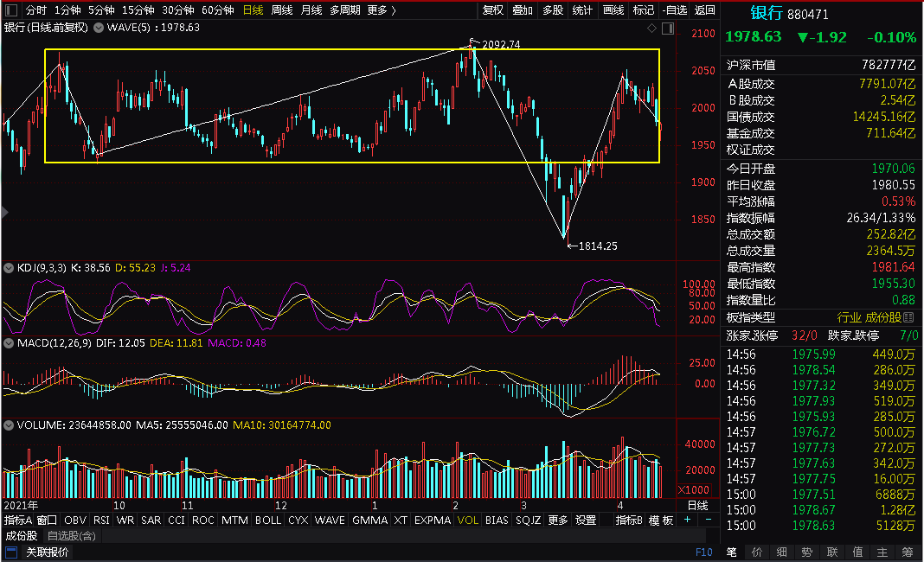Expand the WAVE(5) indicator dropdown arrow
924x562 pixels.
point(99,28)
